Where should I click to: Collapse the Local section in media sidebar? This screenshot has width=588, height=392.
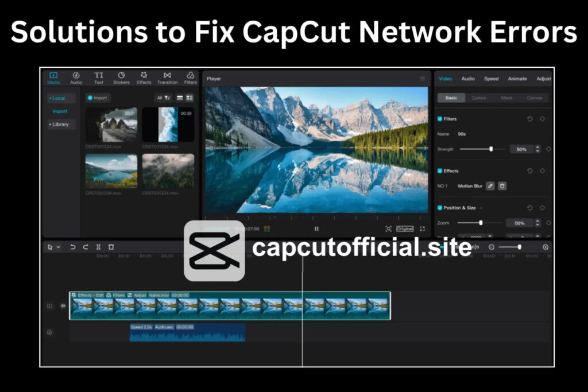pyautogui.click(x=59, y=98)
